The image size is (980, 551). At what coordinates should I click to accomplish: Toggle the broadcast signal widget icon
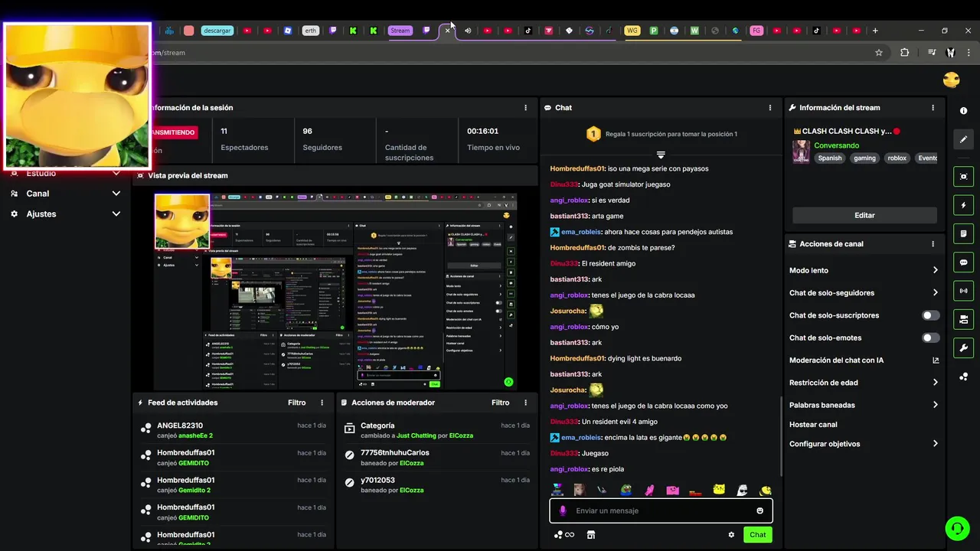[x=963, y=290]
